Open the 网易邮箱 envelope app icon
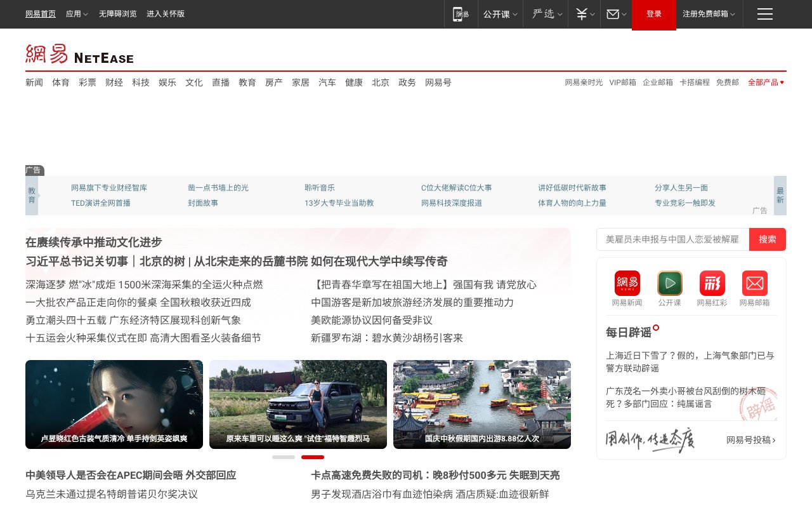The height and width of the screenshot is (508, 812). (755, 283)
